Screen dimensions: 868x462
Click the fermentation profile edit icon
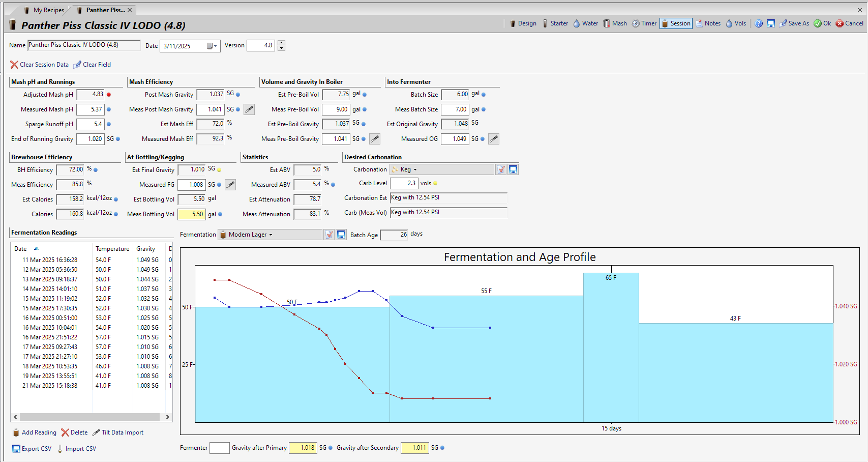point(329,235)
